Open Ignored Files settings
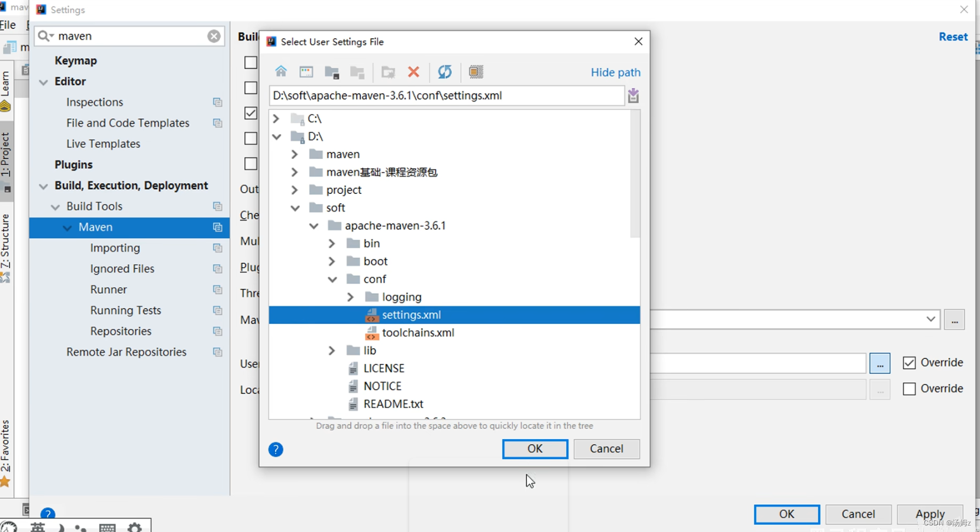 pos(122,269)
